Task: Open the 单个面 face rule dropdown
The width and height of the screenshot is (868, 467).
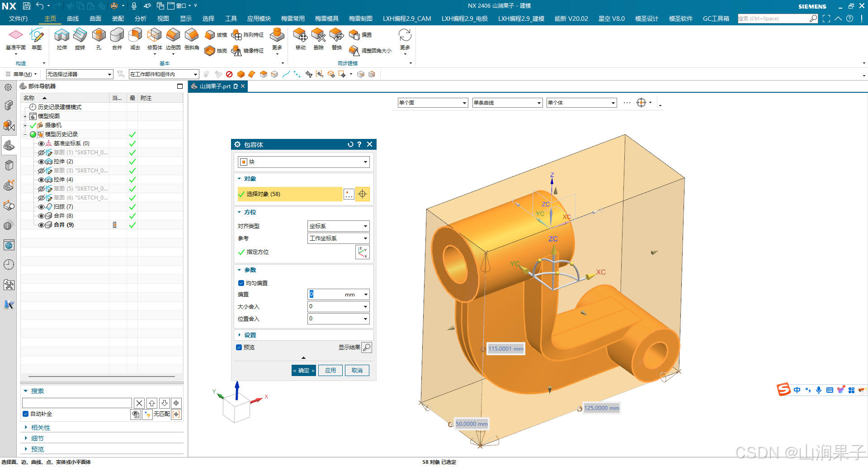Action: [x=433, y=103]
